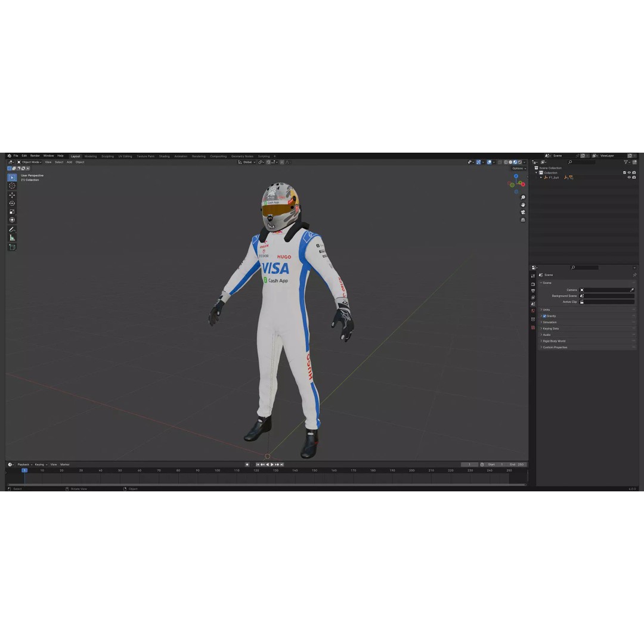
Task: Switch to the Shading workspace tab
Action: 165,156
